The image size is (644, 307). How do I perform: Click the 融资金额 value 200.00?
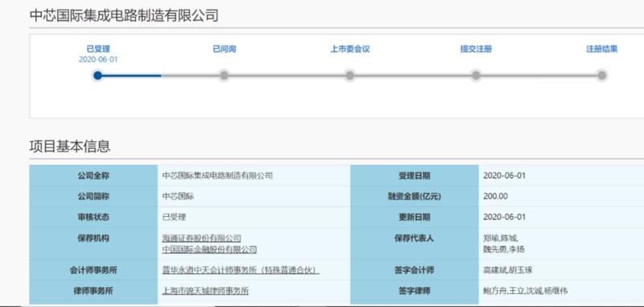pyautogui.click(x=495, y=197)
